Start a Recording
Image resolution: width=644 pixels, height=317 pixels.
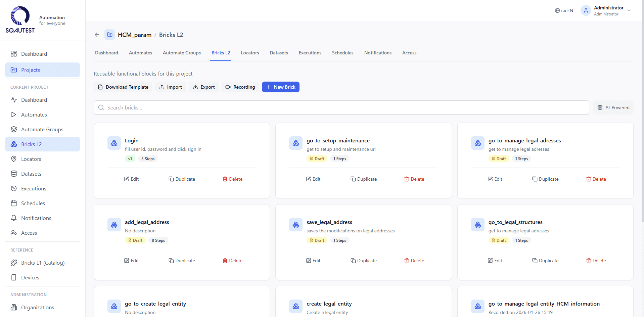coord(240,87)
